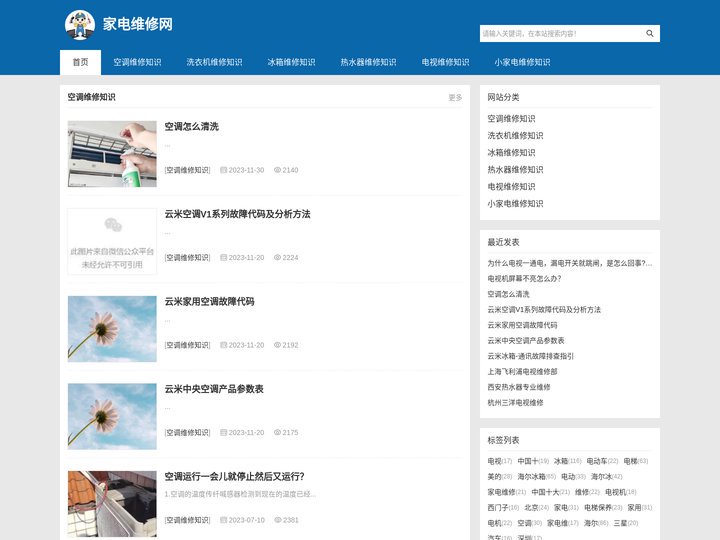Open the article 云米空调V1系列故障代码及分析方法 from the main list
The width and height of the screenshot is (720, 540).
tap(237, 214)
